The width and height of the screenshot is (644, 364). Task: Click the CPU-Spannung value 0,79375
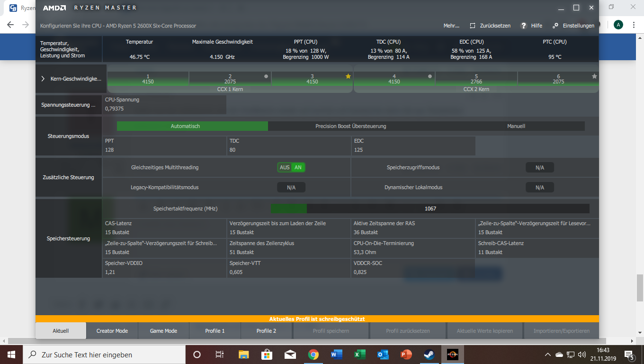[164, 104]
